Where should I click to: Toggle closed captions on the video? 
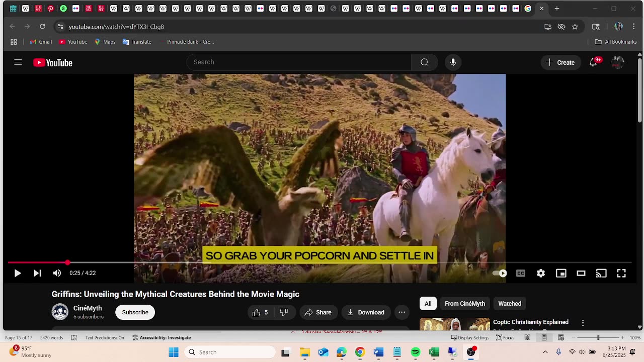click(x=521, y=273)
